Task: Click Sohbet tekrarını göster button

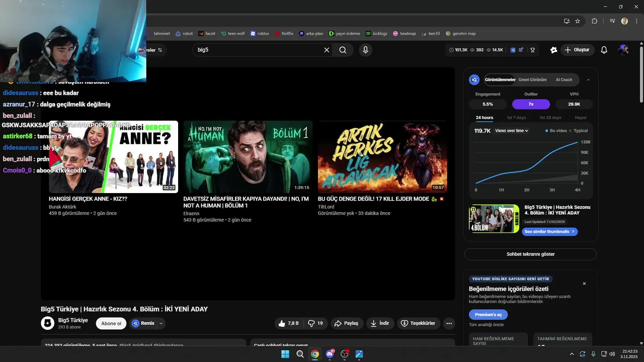Action: click(x=530, y=254)
